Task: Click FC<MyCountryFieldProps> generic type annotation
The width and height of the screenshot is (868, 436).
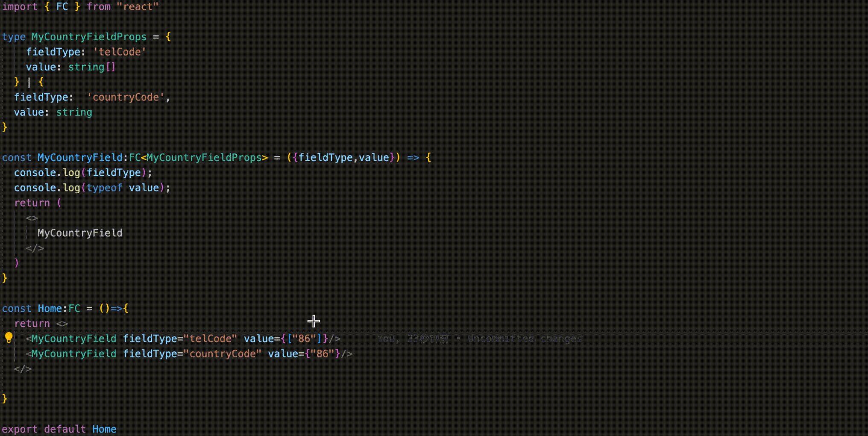Action: [x=198, y=158]
